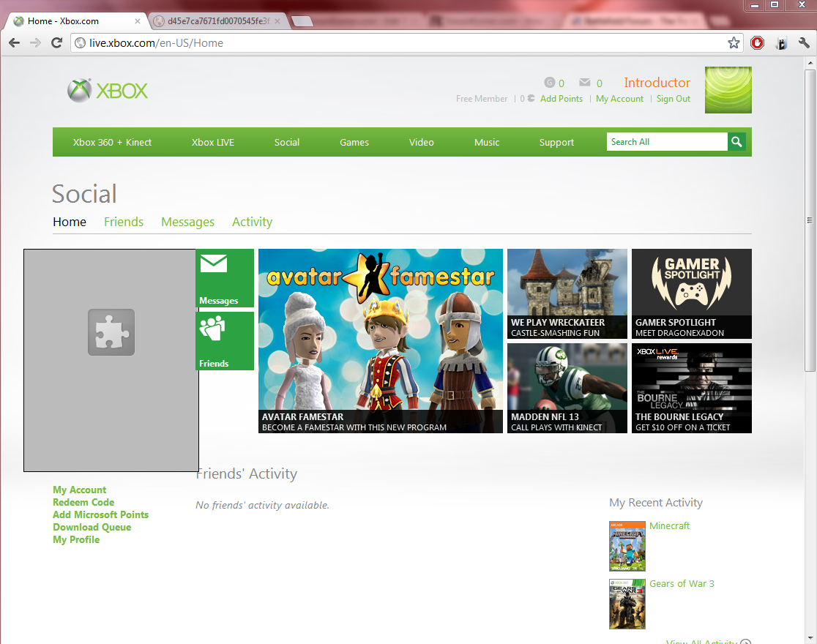
Task: Click the Free Member text
Action: pos(482,99)
